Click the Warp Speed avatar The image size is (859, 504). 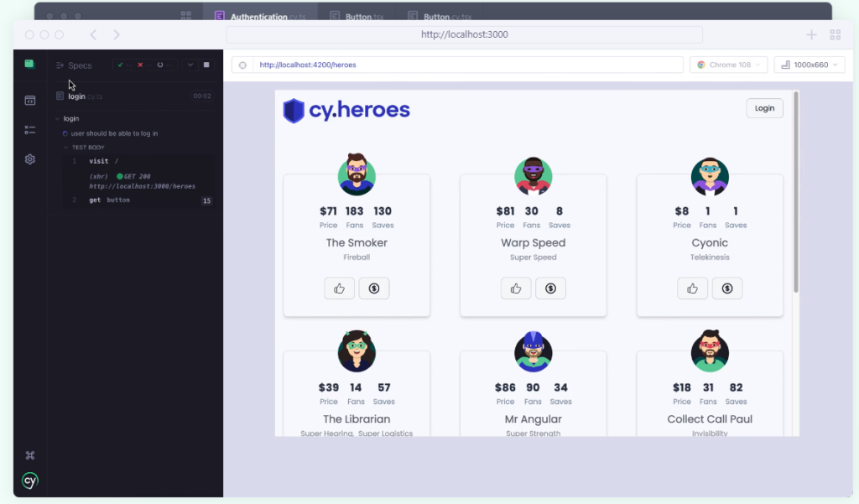(x=533, y=176)
